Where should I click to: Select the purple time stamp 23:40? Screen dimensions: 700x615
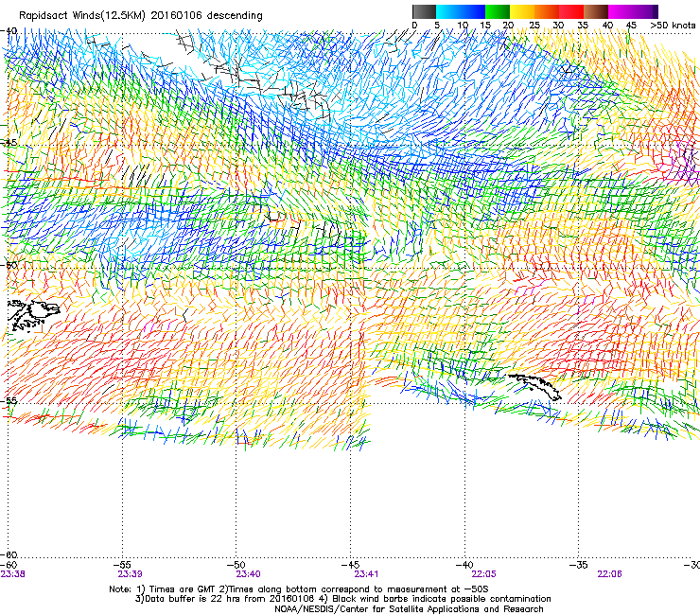[x=248, y=574]
